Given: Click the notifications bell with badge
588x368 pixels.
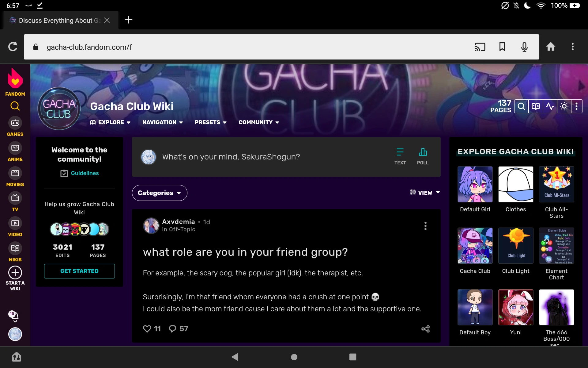Looking at the screenshot, I should (x=14, y=315).
